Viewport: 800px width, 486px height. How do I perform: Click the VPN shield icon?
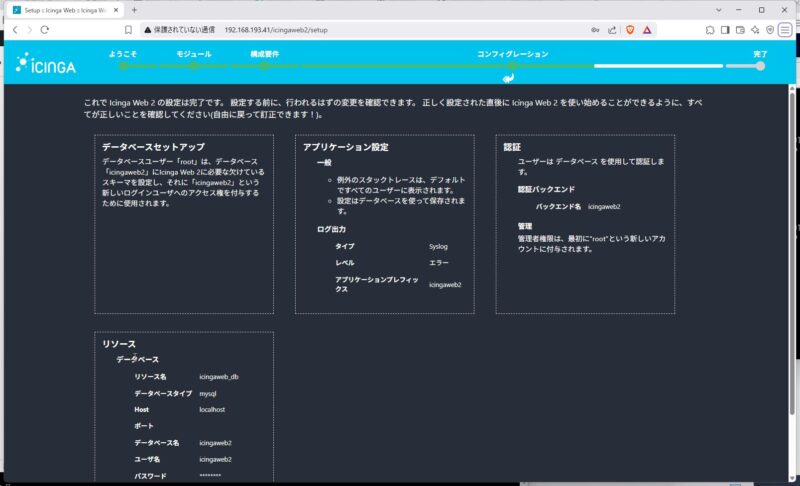[x=770, y=30]
